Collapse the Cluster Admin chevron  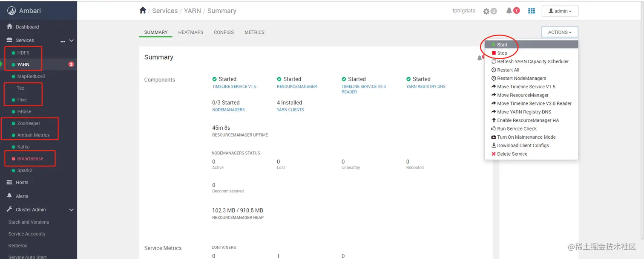[72, 210]
